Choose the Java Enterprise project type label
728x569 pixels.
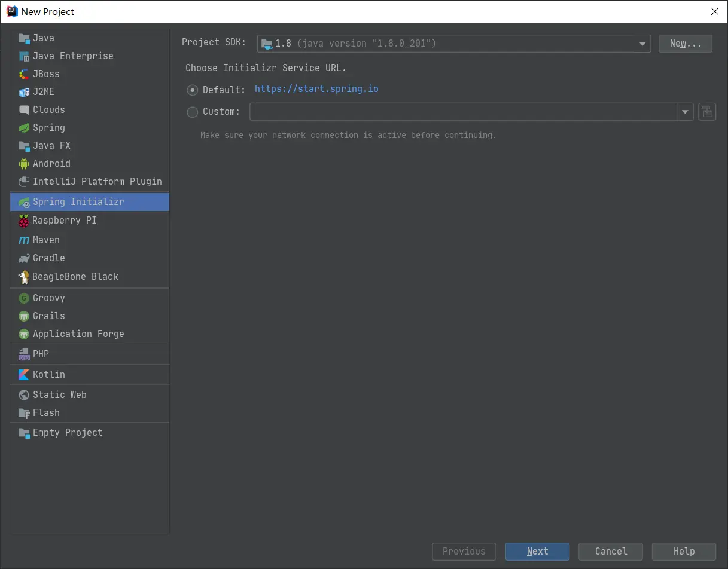73,56
